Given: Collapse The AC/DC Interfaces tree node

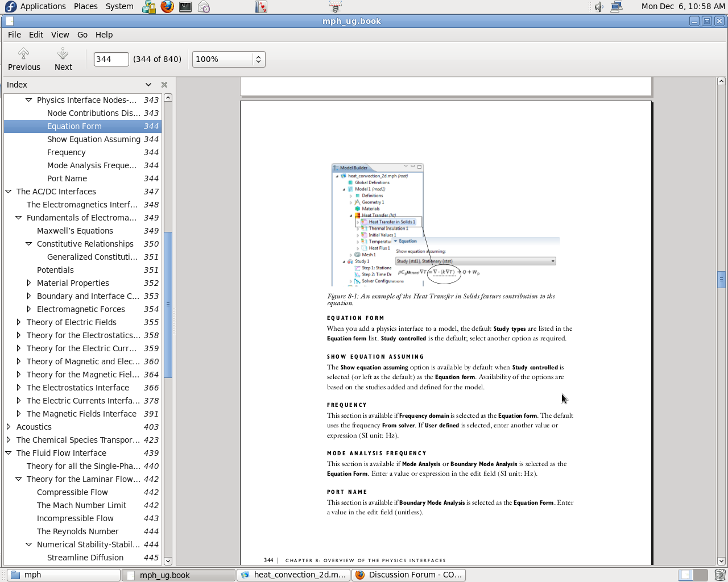Looking at the screenshot, I should [x=9, y=192].
